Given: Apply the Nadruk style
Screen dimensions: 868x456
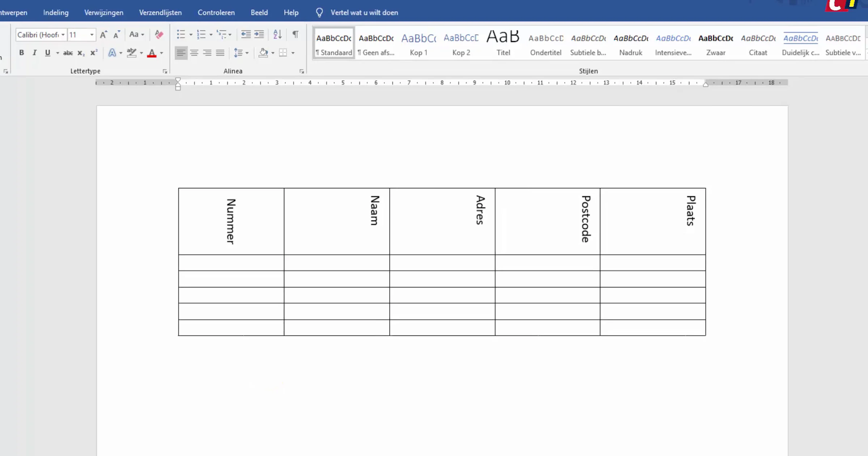Looking at the screenshot, I should click(x=631, y=43).
